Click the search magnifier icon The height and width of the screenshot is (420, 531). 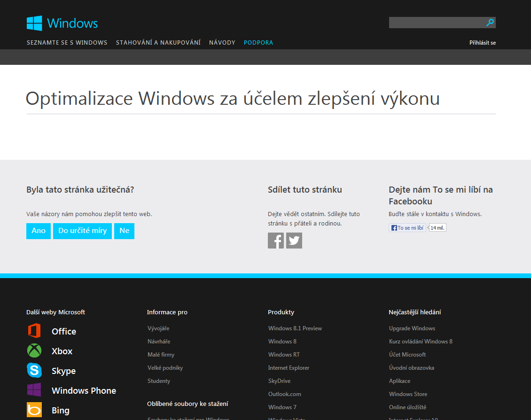(490, 23)
